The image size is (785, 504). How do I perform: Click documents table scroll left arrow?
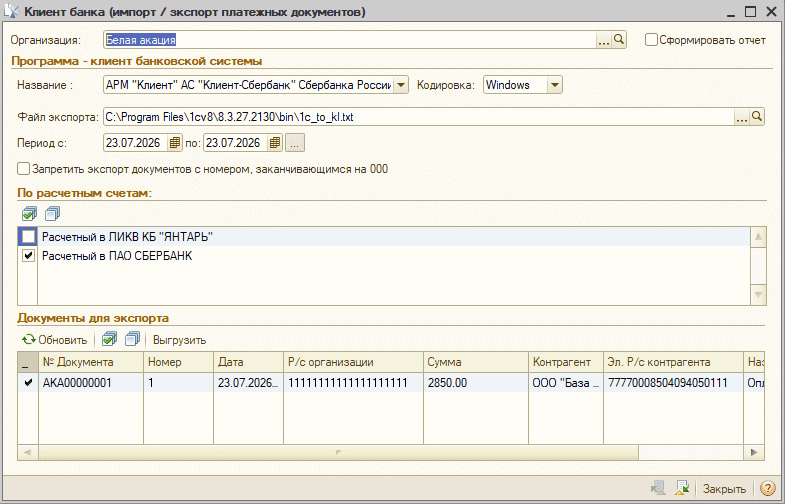28,452
